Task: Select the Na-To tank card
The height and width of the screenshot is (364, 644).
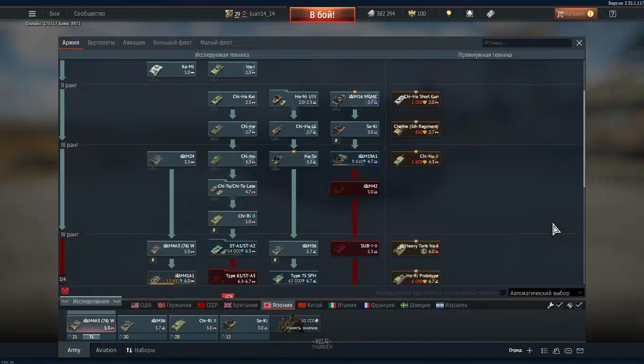Action: 294,159
